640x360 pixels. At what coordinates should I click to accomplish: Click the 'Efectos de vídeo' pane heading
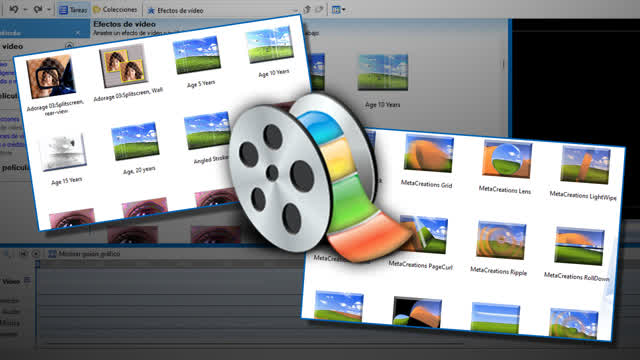tap(124, 24)
